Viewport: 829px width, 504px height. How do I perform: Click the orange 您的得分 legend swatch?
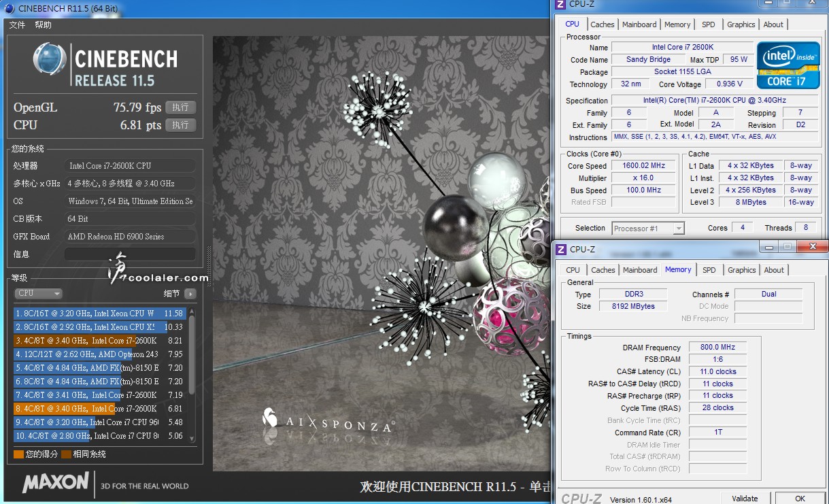click(18, 454)
